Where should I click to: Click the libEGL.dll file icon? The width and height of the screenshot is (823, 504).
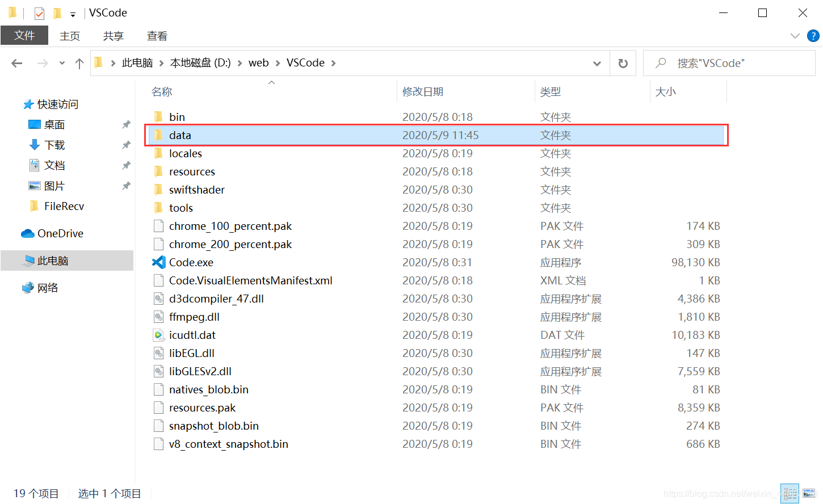[x=159, y=353]
